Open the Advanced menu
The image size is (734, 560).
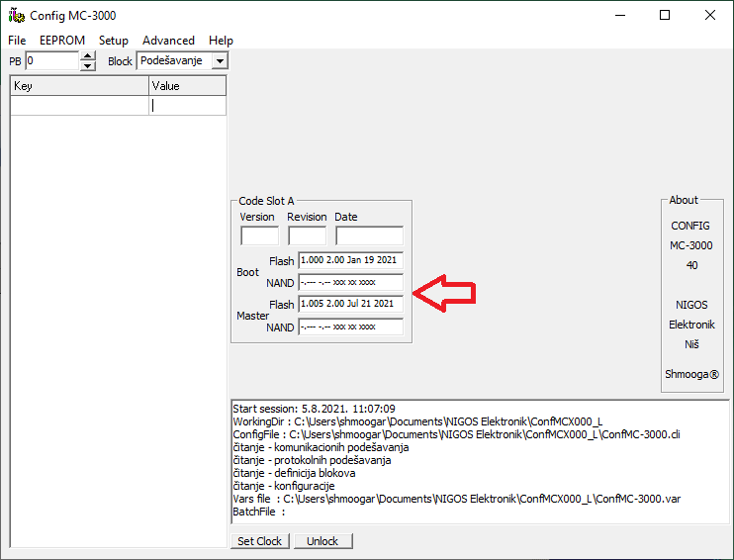point(168,41)
